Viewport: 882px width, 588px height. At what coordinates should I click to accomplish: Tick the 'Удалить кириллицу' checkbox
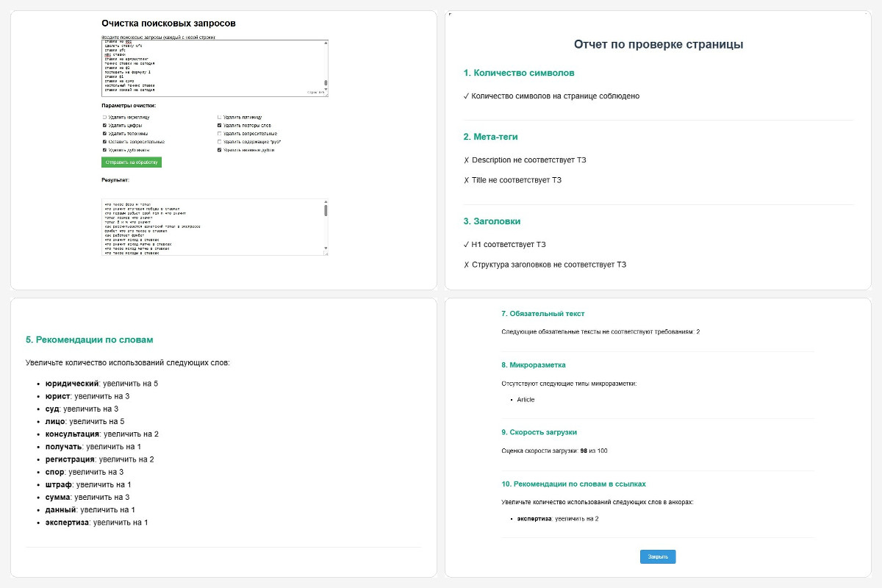pos(104,117)
